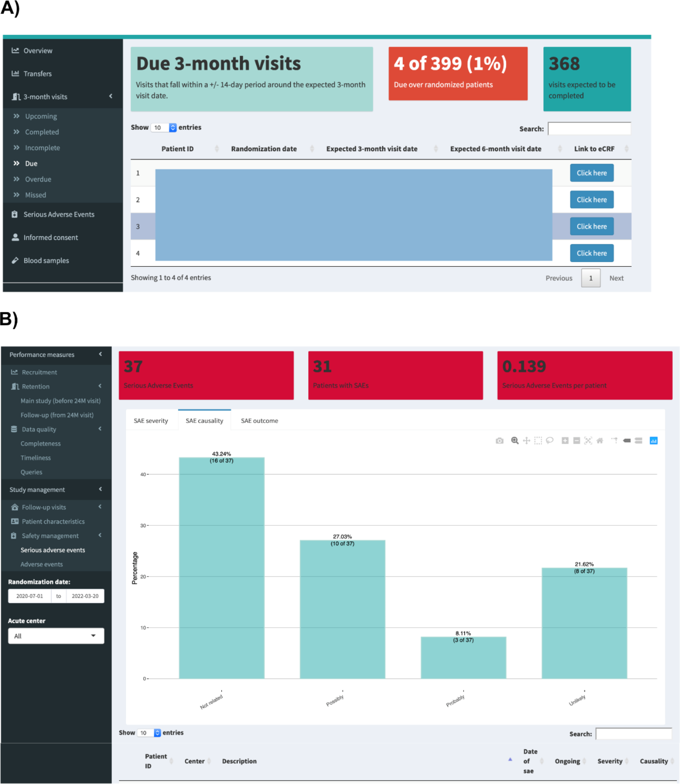The height and width of the screenshot is (784, 680).
Task: Sort by Randomization date column arrows
Action: [312, 148]
